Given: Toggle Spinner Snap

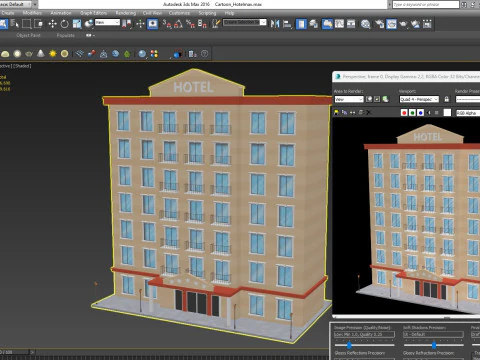Looking at the screenshot, I should [x=202, y=24].
